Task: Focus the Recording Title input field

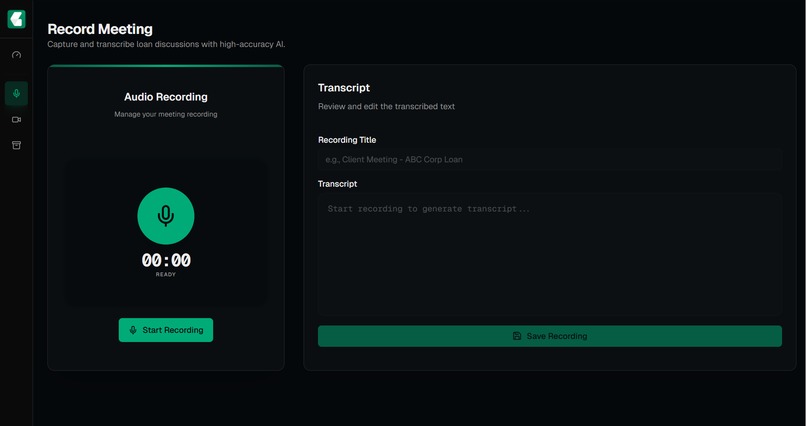Action: point(549,159)
